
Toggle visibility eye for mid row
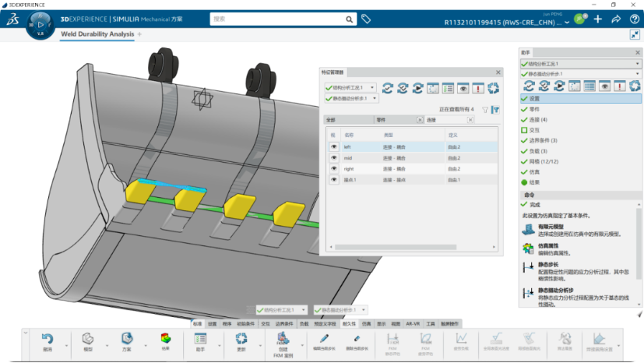click(334, 157)
